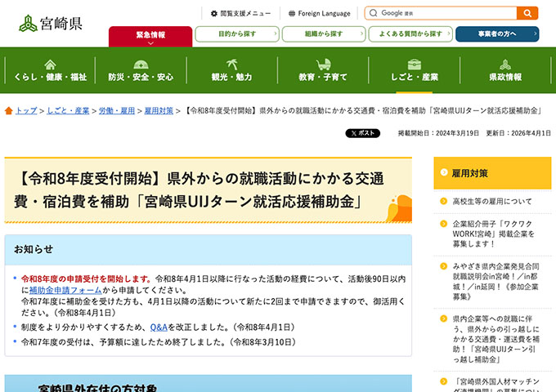Open the Q&A link

[159, 327]
